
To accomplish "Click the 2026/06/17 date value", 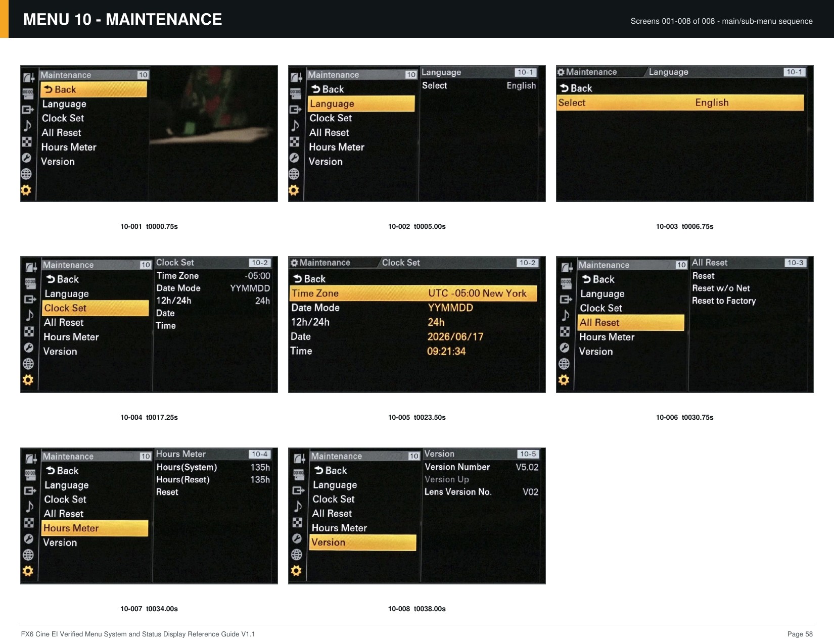I will coord(455,337).
